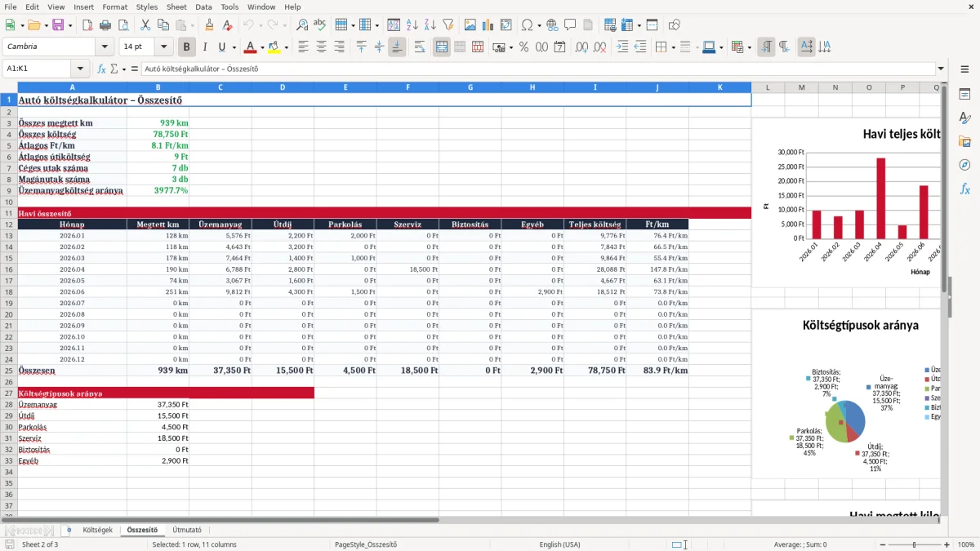980x551 pixels.
Task: Toggle Italic formatting
Action: [x=205, y=47]
